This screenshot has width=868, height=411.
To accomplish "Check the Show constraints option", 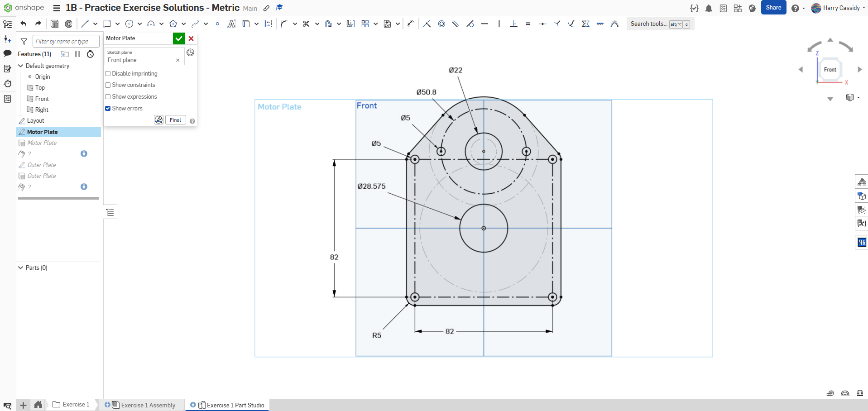I will [108, 85].
